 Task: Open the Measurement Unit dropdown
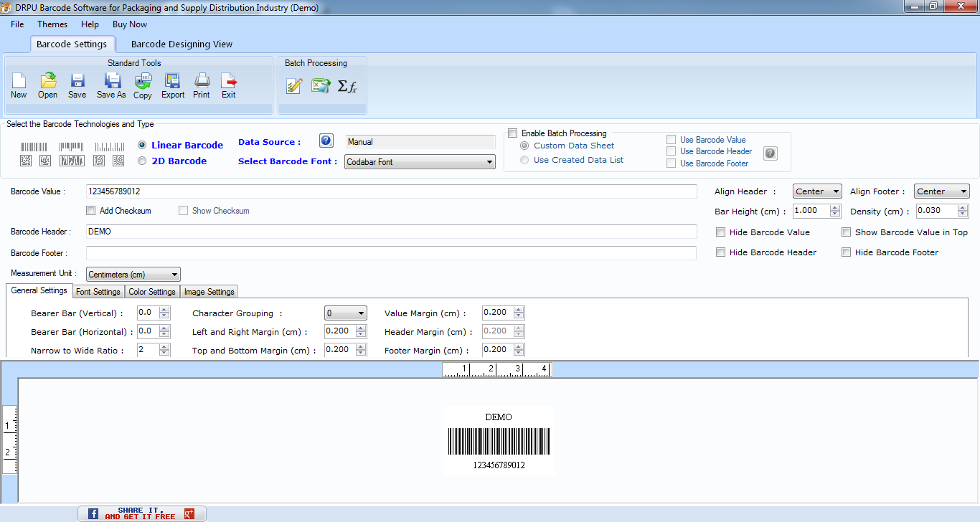[133, 275]
